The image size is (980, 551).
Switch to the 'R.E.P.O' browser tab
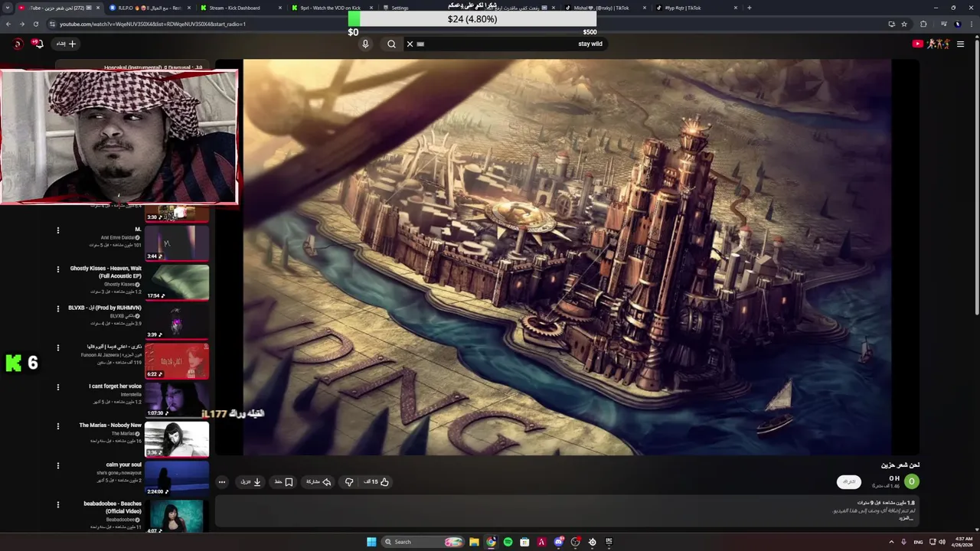(x=149, y=8)
